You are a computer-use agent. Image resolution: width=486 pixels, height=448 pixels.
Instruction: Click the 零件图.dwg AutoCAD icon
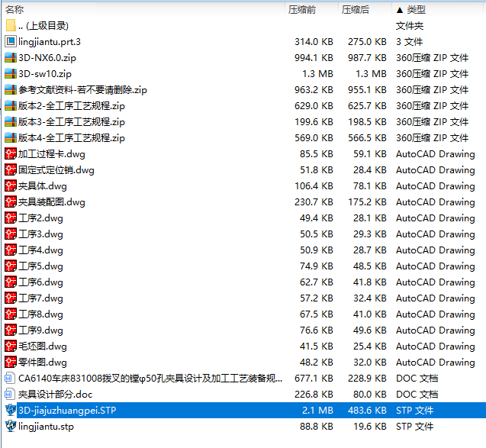tap(11, 362)
